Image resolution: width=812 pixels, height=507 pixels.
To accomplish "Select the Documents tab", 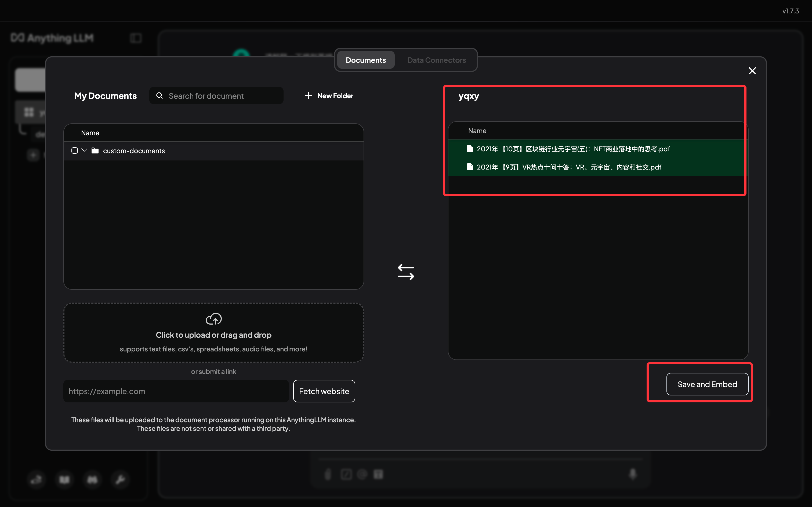I will tap(365, 60).
